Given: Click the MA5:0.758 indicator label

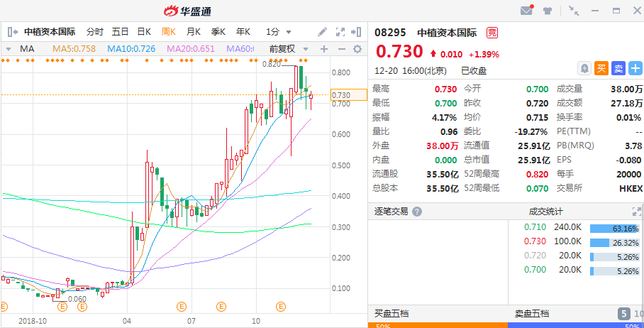Looking at the screenshot, I should (74, 49).
